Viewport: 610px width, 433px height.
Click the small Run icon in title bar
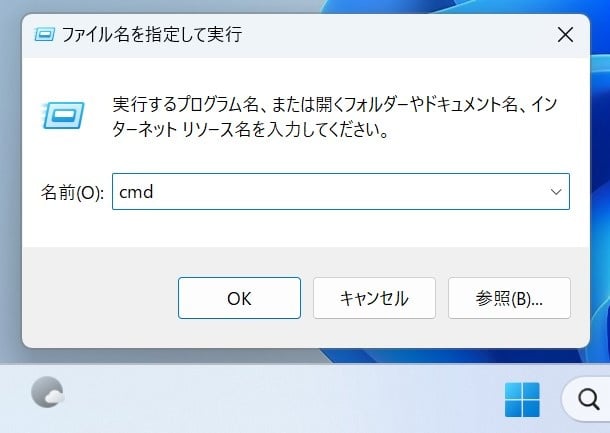[x=45, y=35]
